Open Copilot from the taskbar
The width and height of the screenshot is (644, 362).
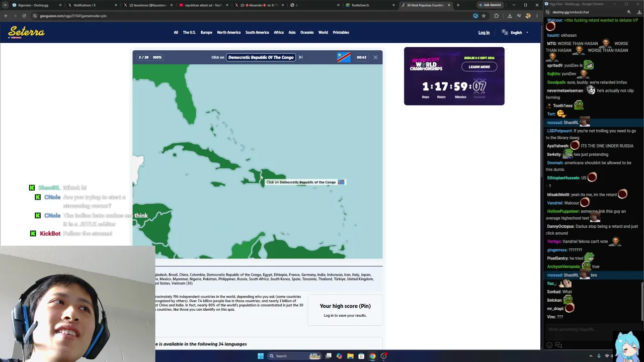coord(340,356)
